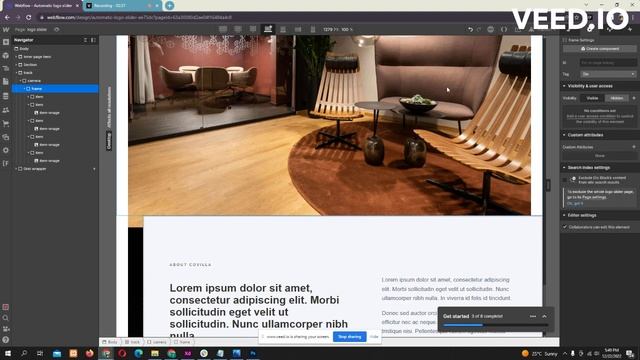Open Photoshop from the taskbar
640x360 pixels.
253,353
